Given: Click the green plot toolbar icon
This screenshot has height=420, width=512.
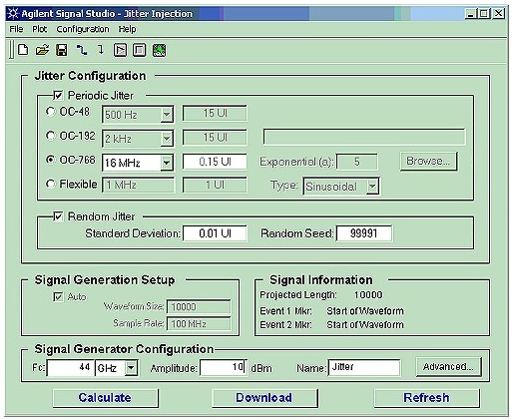Looking at the screenshot, I should pos(159,50).
